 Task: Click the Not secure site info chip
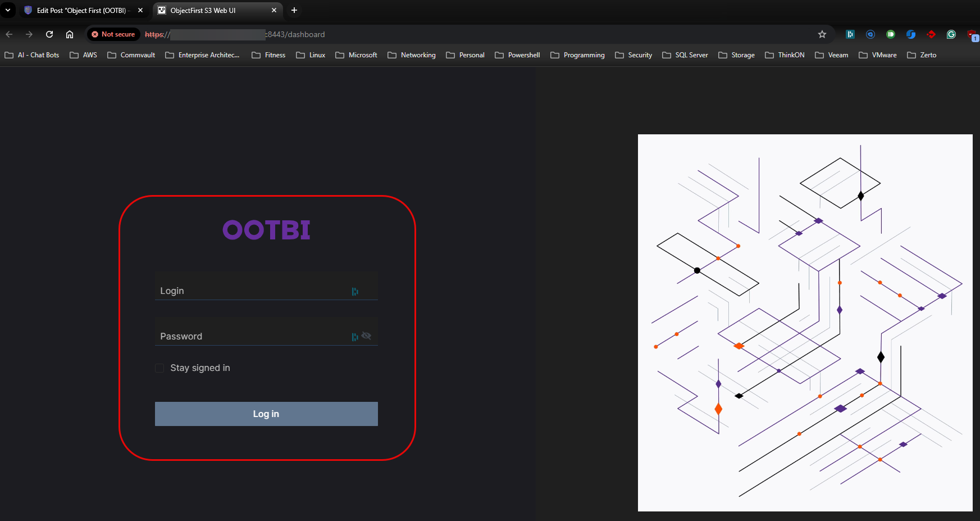tap(113, 34)
